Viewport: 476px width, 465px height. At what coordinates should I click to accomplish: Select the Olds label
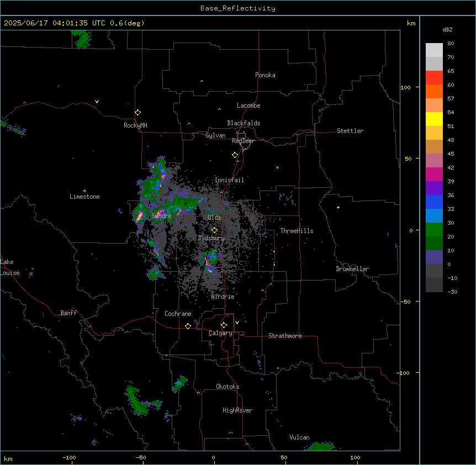(x=214, y=218)
